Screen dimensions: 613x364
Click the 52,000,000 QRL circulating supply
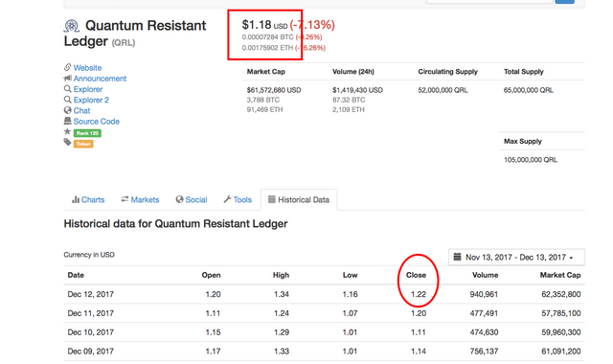pyautogui.click(x=443, y=90)
